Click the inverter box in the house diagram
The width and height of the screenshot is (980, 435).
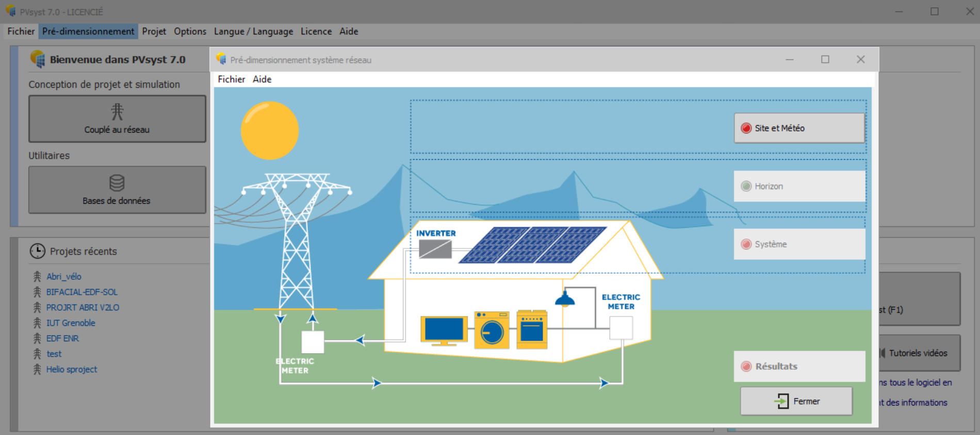(435, 249)
